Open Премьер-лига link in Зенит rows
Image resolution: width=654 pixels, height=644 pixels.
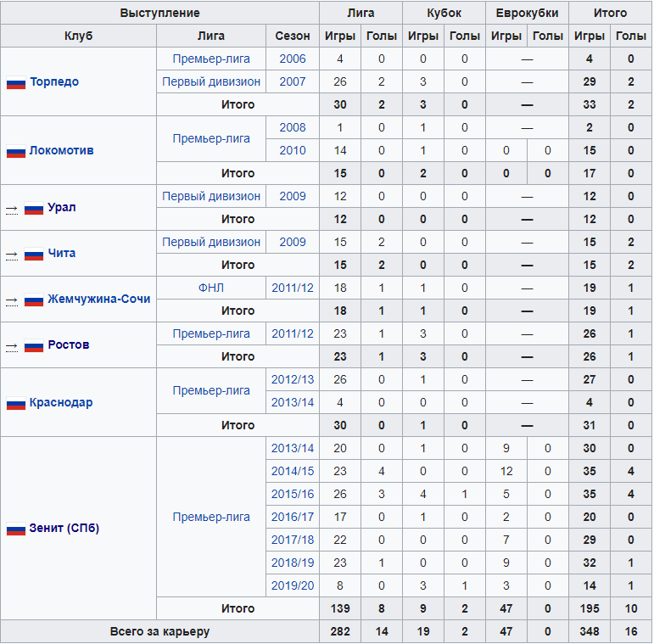tap(211, 518)
